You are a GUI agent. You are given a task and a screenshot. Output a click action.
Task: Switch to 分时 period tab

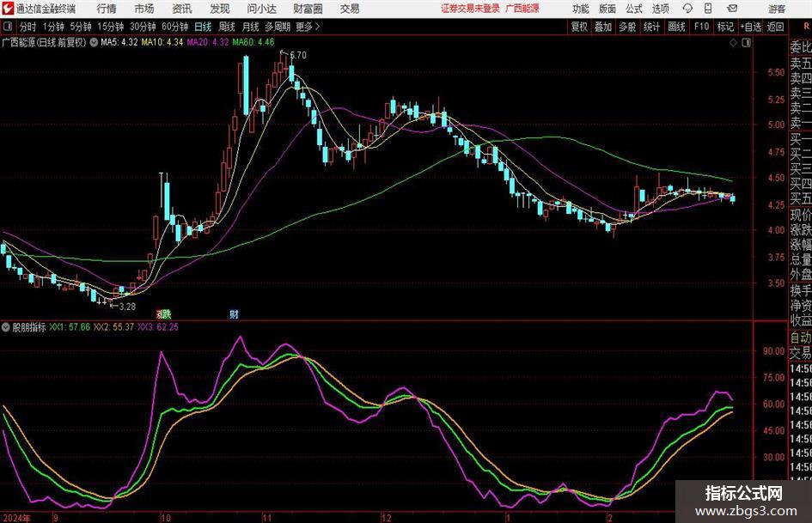coord(28,27)
